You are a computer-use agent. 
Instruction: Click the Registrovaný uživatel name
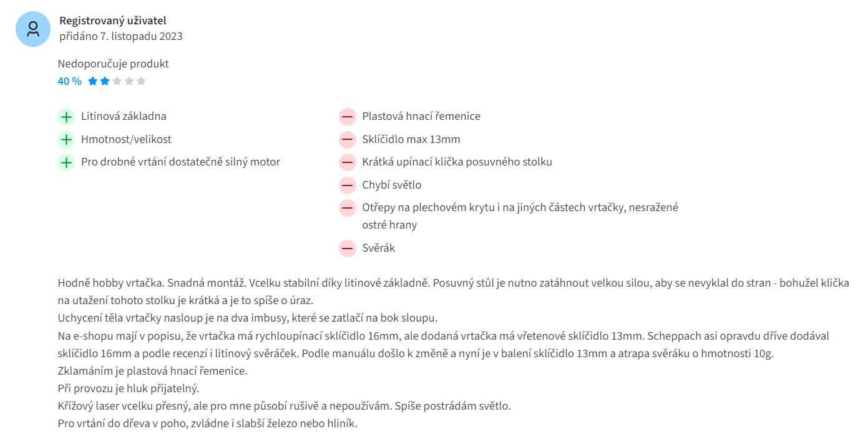113,21
